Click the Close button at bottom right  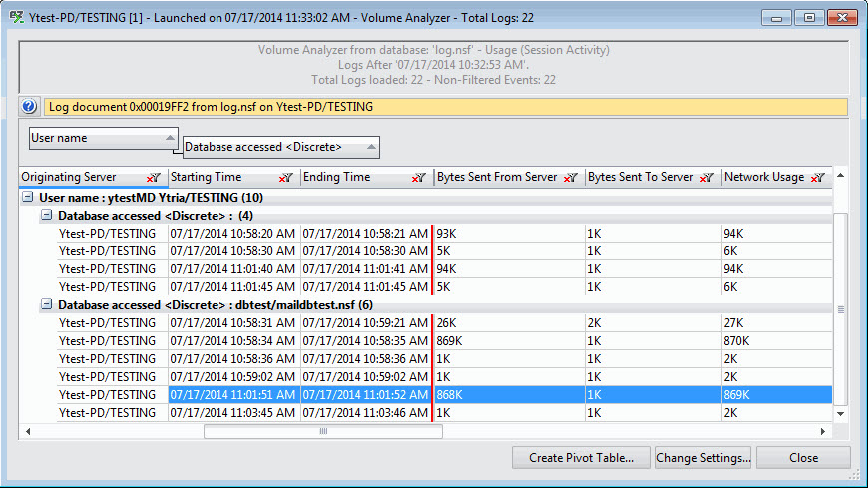point(802,458)
